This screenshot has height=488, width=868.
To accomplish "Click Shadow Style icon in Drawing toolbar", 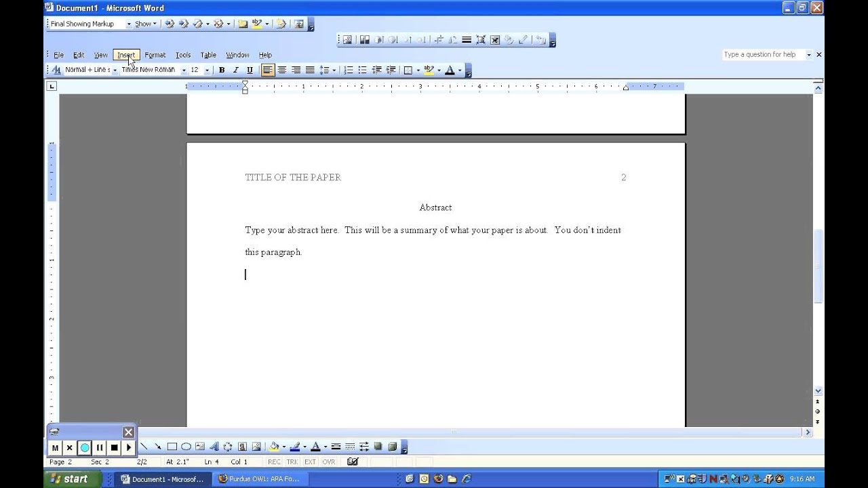I will coord(378,447).
